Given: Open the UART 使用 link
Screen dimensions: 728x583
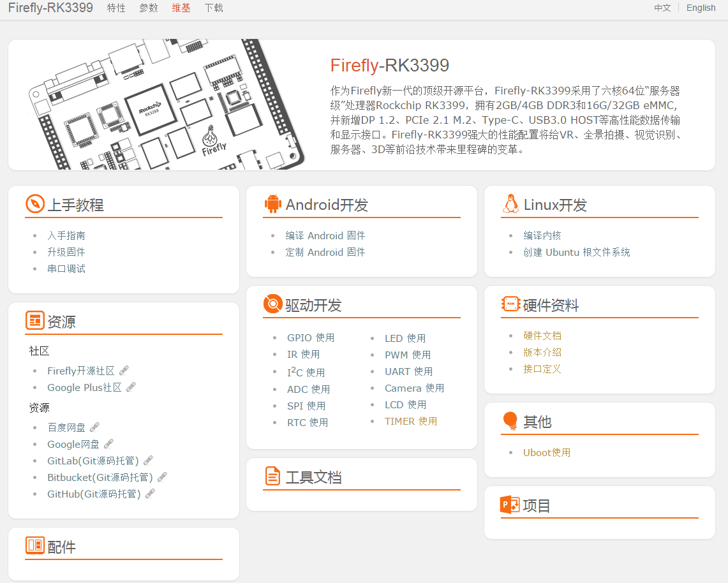Looking at the screenshot, I should (x=409, y=371).
